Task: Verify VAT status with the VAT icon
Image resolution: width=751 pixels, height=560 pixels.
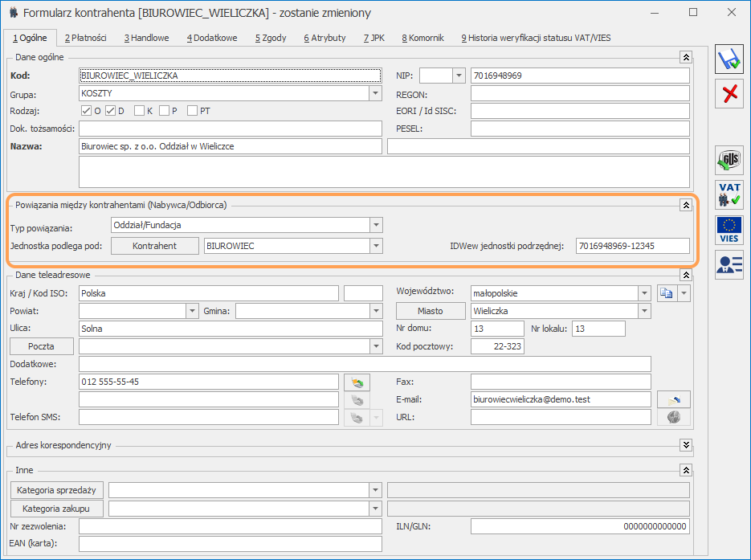Action: click(729, 194)
